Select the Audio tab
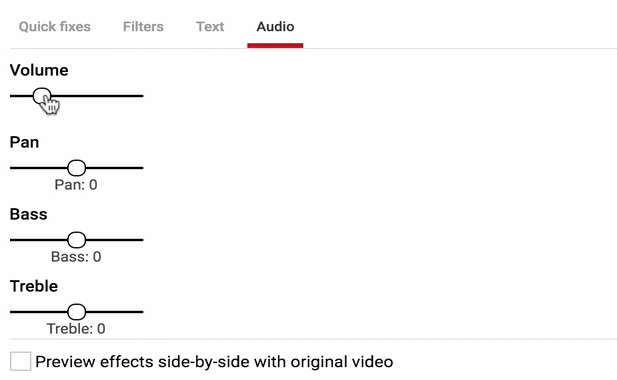This screenshot has height=380, width=617. click(275, 27)
